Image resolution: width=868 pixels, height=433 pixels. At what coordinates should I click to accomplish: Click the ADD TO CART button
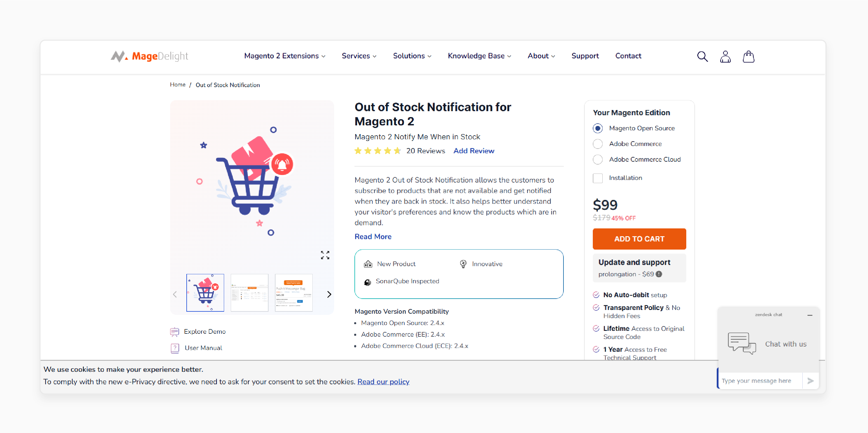point(639,239)
